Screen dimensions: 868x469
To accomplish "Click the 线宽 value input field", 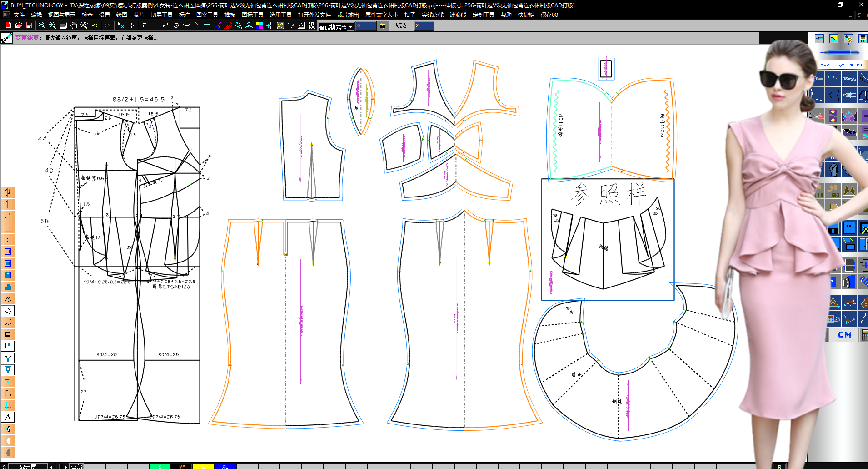I will (x=424, y=26).
